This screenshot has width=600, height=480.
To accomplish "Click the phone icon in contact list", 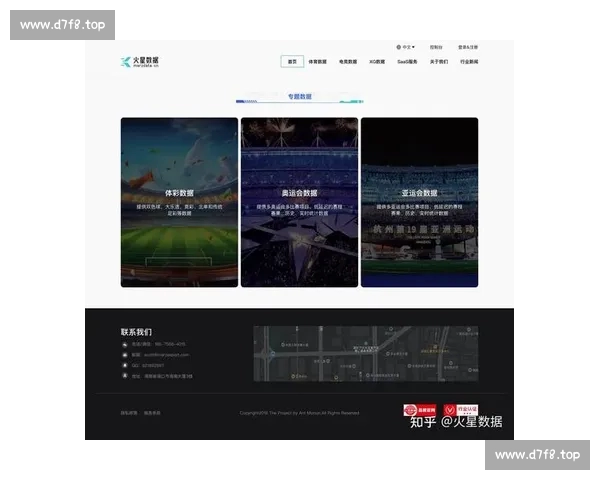I will (125, 344).
